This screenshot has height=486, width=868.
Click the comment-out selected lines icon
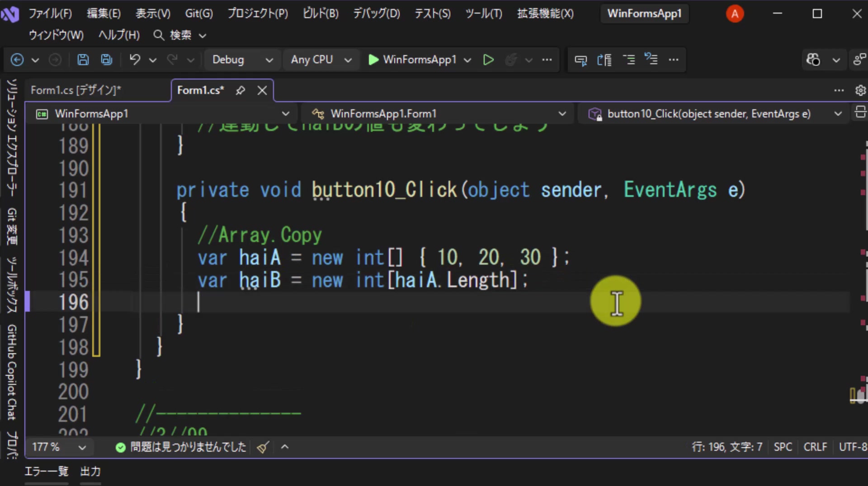point(629,60)
